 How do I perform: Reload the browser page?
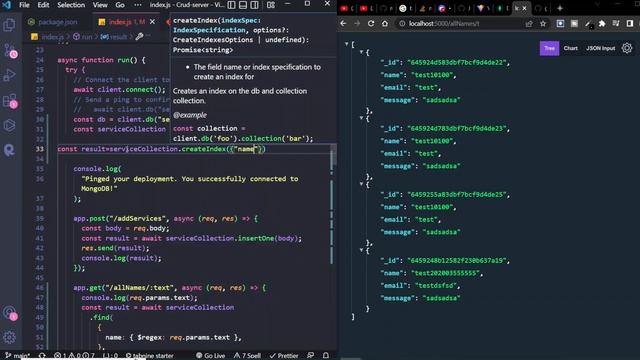[x=371, y=24]
